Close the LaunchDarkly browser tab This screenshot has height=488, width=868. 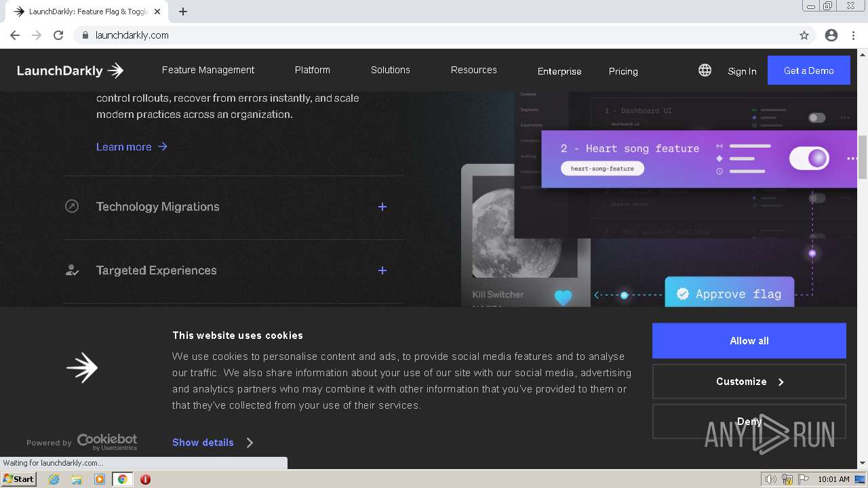coord(158,12)
